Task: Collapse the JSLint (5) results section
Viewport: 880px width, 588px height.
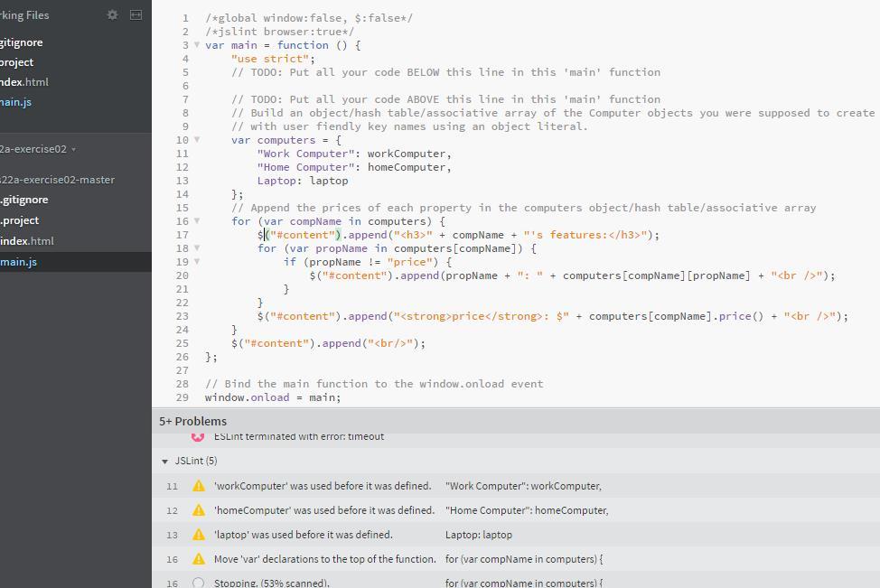Action: [165, 461]
